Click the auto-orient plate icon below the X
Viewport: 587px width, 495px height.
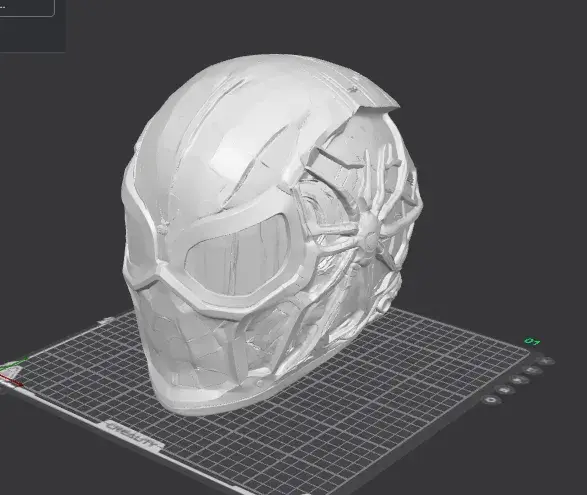(532, 371)
